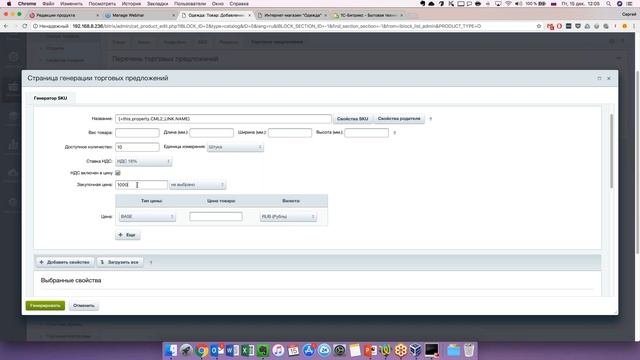Click volume icon in menu bar
The image size is (640, 360).
pyautogui.click(x=518, y=4)
